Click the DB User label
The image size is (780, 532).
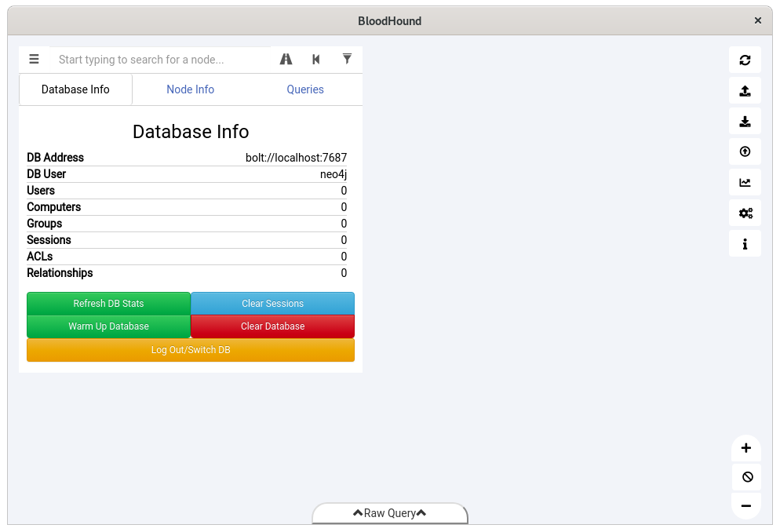pyautogui.click(x=46, y=174)
